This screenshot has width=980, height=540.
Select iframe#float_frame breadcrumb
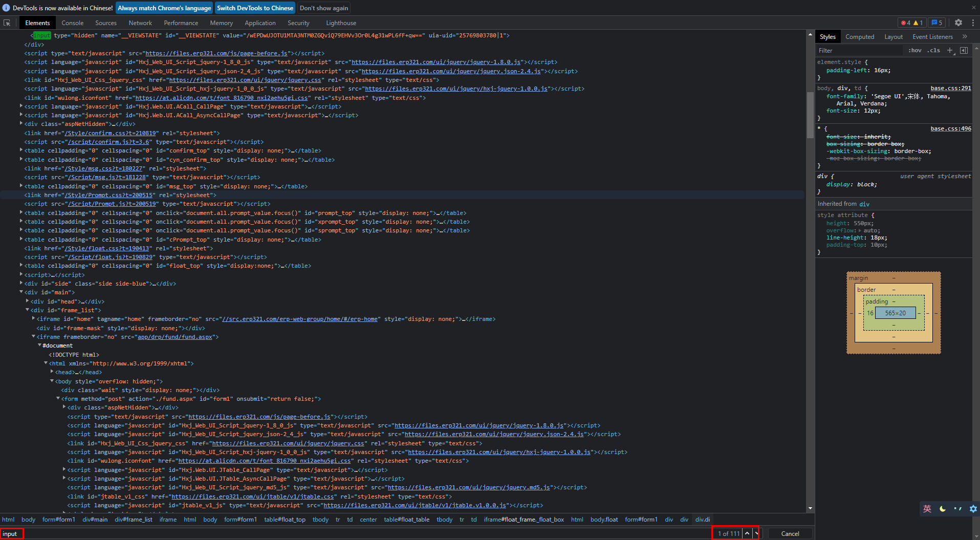pyautogui.click(x=524, y=520)
